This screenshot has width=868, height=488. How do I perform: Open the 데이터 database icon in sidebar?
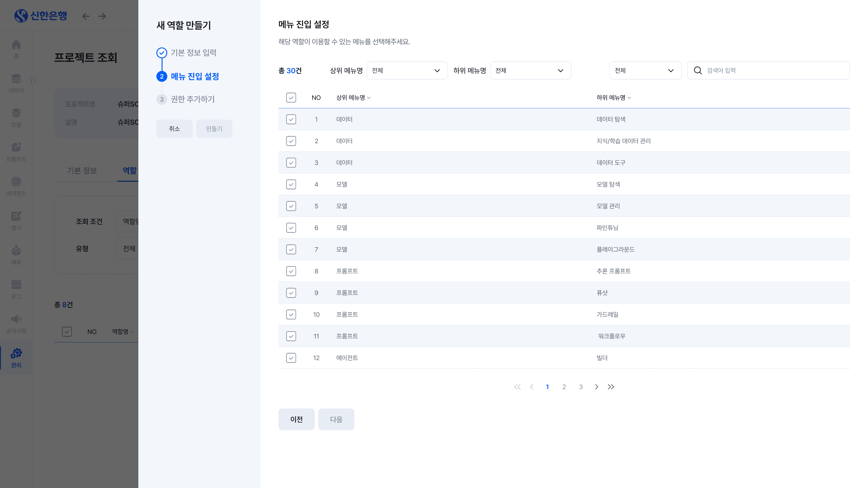click(x=16, y=79)
